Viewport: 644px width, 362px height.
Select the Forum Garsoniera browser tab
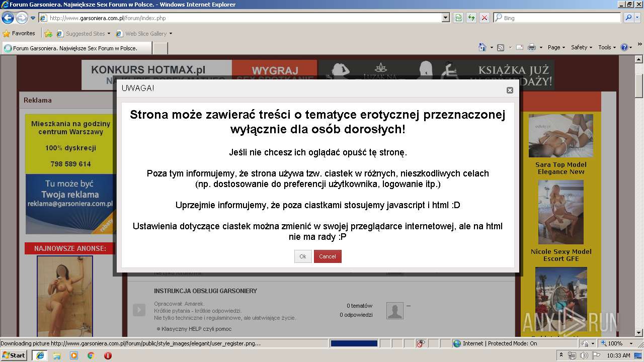pos(76,48)
